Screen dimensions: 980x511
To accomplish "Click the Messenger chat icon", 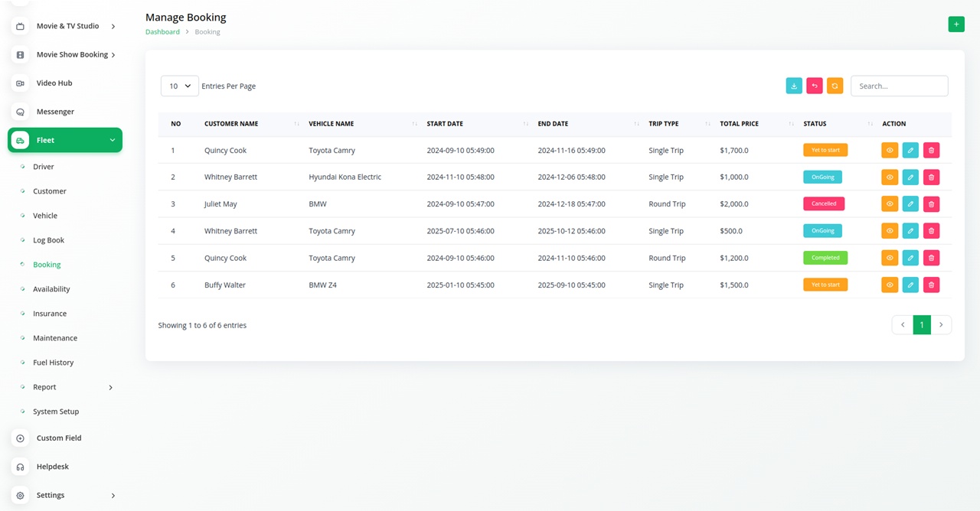I will point(20,112).
